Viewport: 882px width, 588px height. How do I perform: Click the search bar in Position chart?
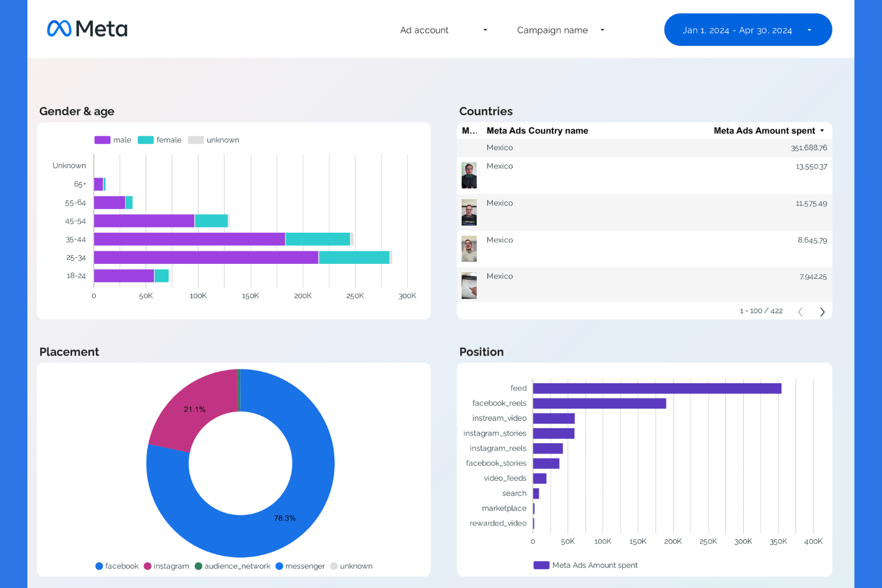[536, 493]
